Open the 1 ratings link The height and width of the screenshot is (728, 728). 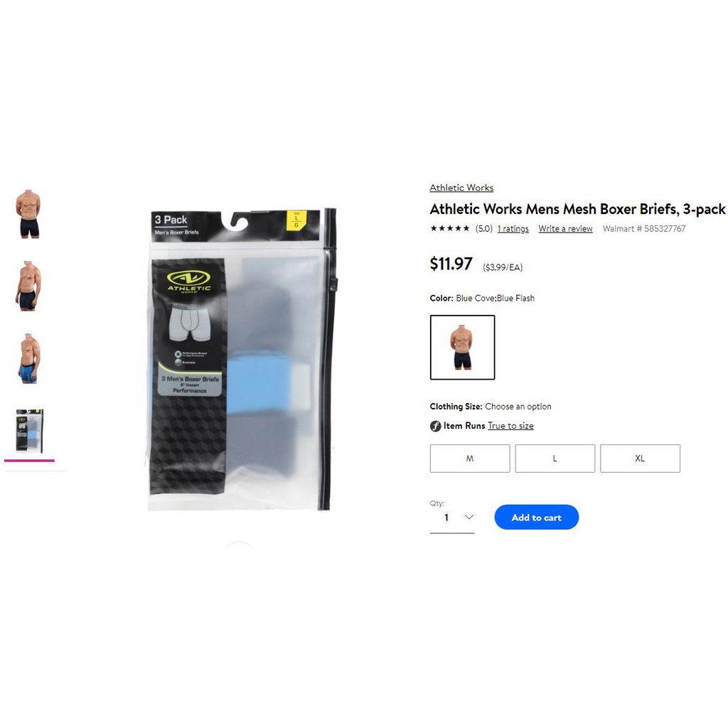(x=513, y=228)
